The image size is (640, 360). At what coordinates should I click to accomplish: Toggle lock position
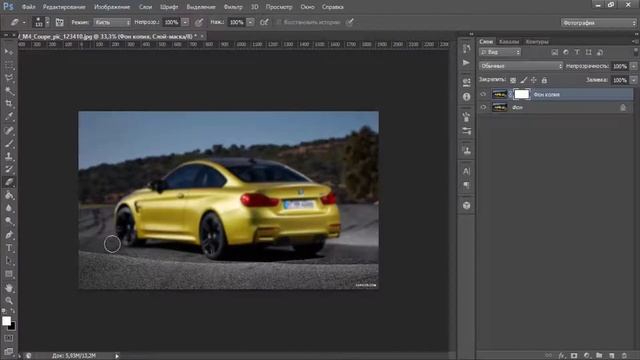click(534, 80)
